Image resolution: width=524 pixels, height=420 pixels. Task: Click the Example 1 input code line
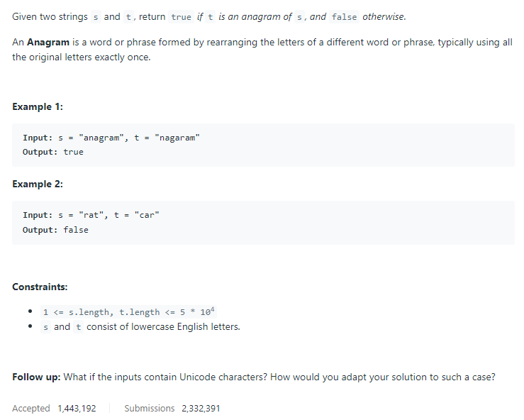(x=111, y=138)
